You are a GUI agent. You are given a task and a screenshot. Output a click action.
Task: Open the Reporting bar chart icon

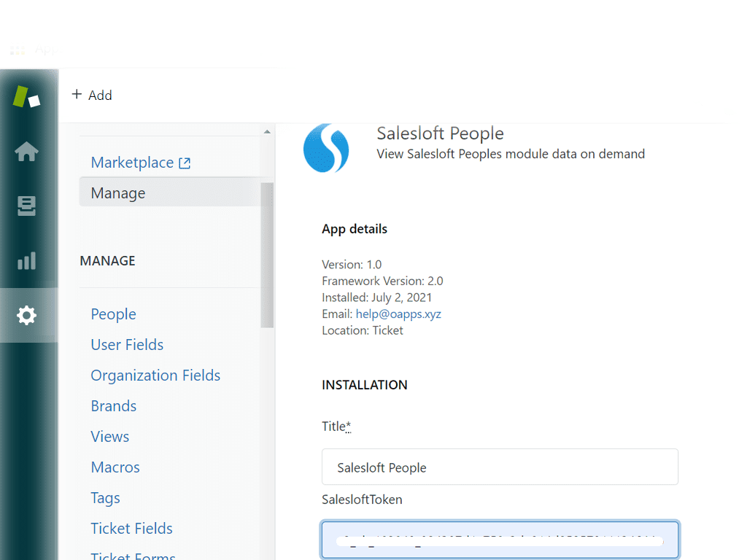tap(27, 260)
